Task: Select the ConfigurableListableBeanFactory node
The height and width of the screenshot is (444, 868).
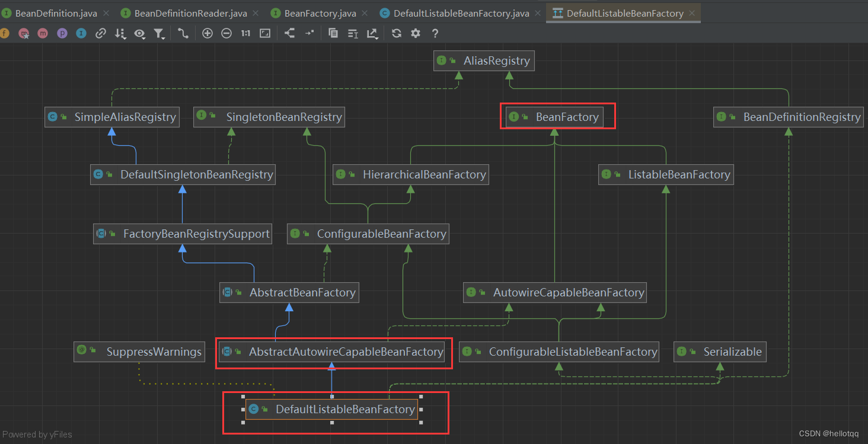Action: coord(560,352)
